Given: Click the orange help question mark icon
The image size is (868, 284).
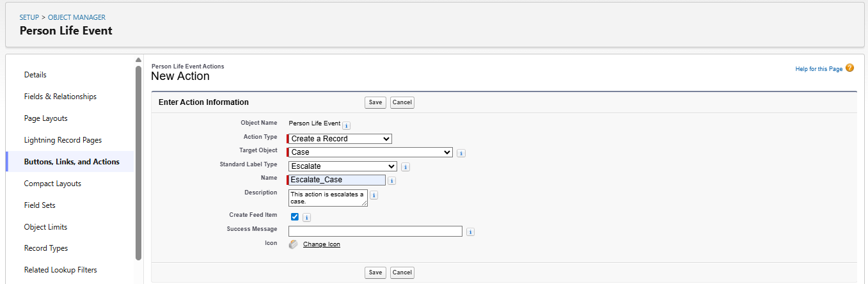Looking at the screenshot, I should pyautogui.click(x=849, y=68).
